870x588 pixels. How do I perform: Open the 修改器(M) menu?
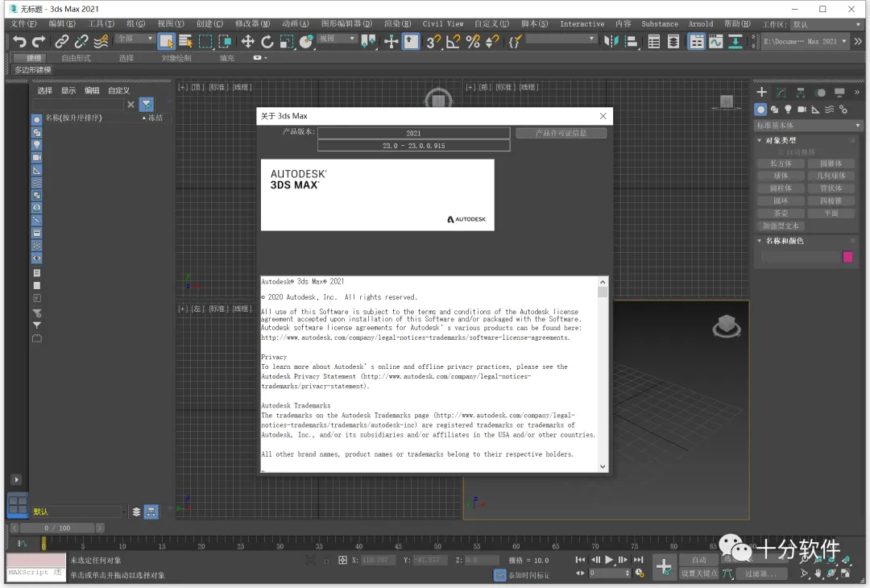click(x=252, y=24)
